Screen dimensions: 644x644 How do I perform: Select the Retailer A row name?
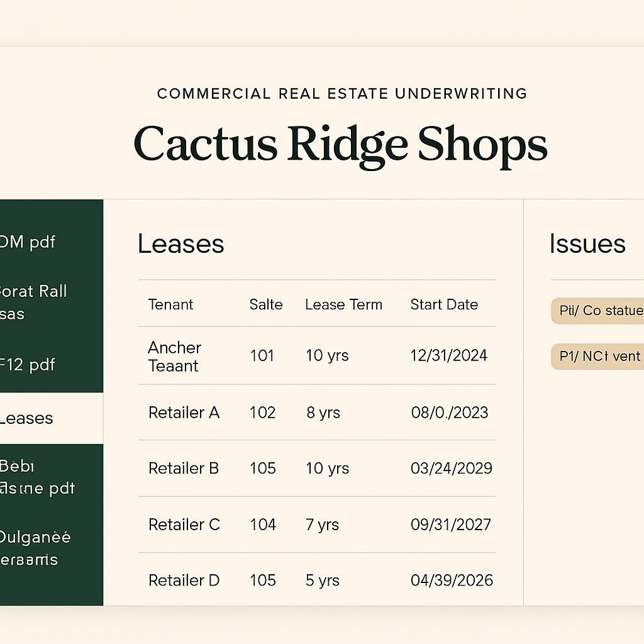pyautogui.click(x=184, y=413)
